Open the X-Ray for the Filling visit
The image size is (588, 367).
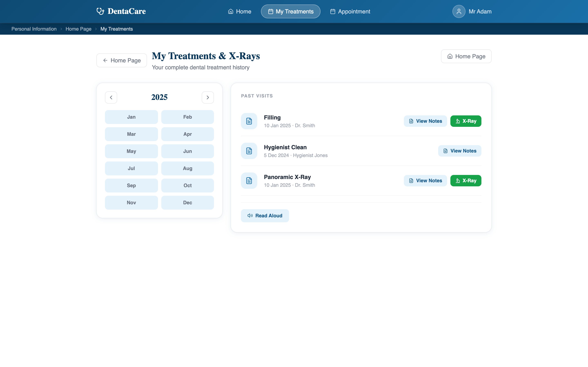465,121
